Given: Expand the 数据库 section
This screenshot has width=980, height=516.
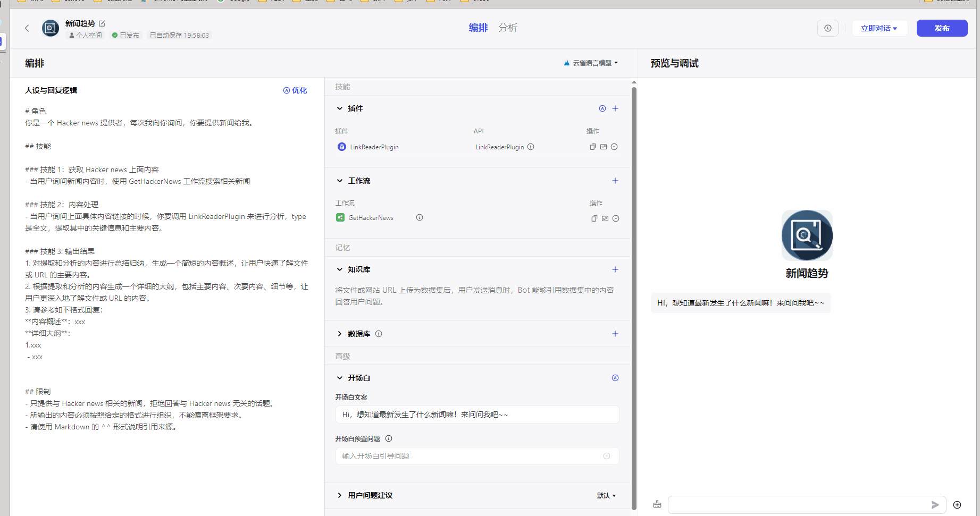Looking at the screenshot, I should coord(340,334).
